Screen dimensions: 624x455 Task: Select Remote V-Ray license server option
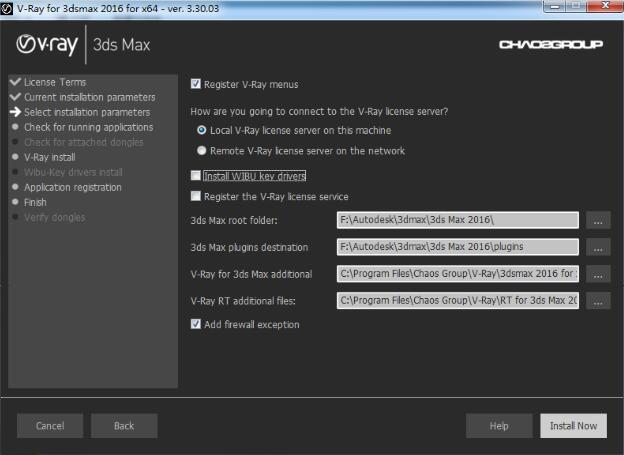202,151
